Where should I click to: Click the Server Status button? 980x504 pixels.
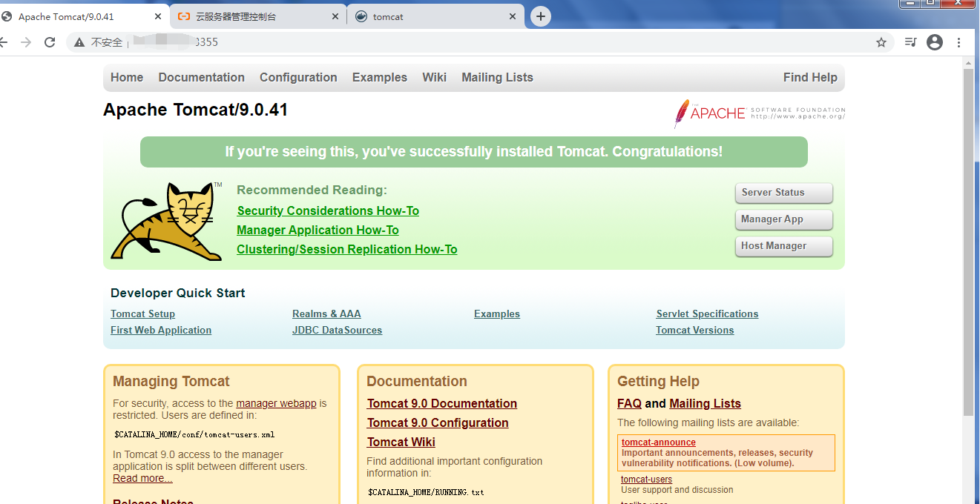pyautogui.click(x=784, y=193)
